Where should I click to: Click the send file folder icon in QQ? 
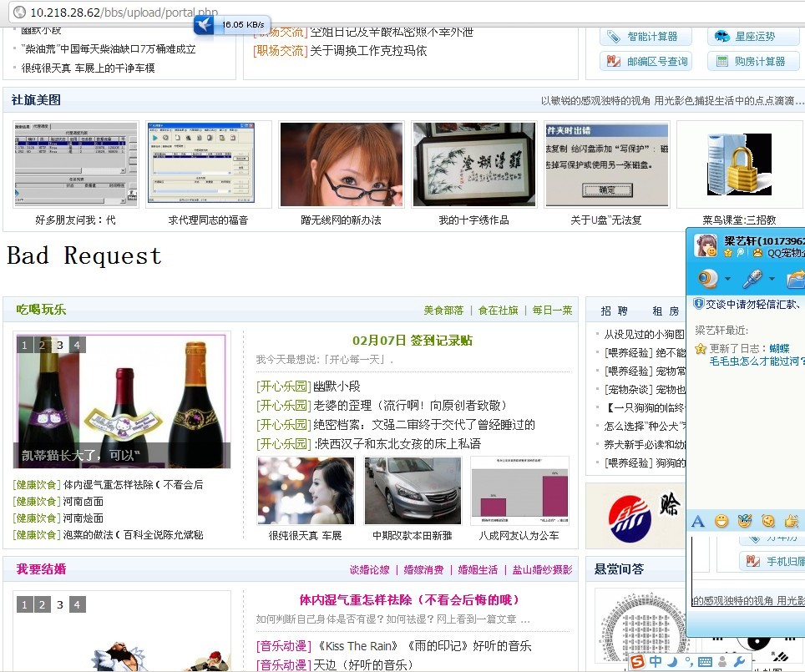click(796, 279)
